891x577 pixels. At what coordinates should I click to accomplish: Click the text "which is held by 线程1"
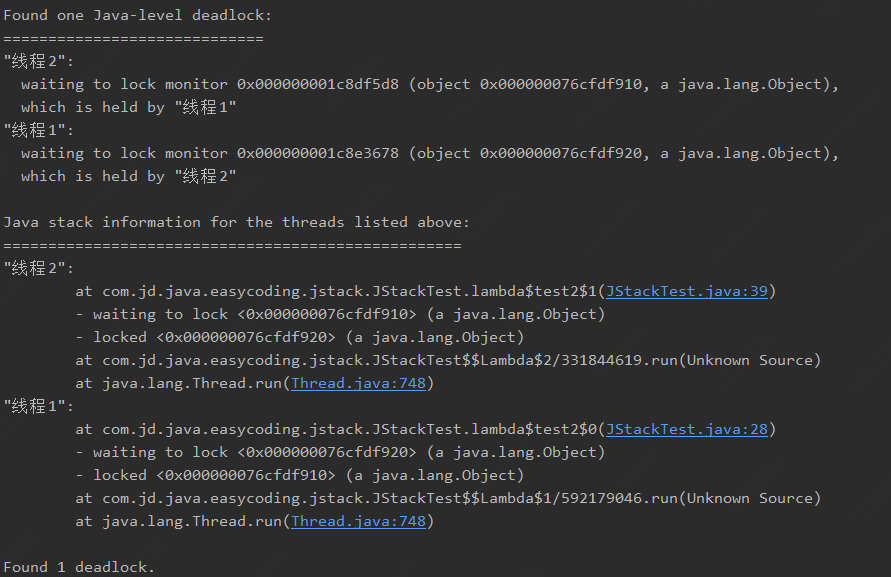pyautogui.click(x=128, y=107)
